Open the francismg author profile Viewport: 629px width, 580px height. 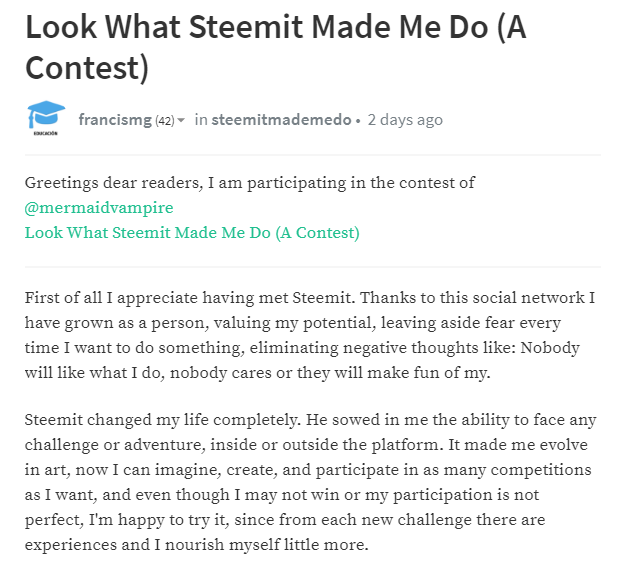(115, 120)
